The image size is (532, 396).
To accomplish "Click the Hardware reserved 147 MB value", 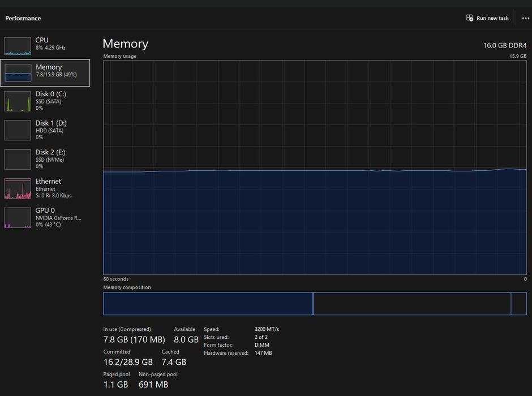I will [263, 353].
